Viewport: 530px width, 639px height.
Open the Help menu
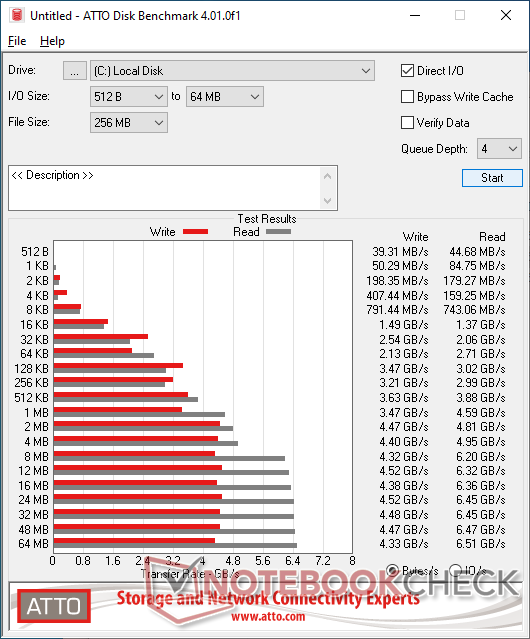pos(52,41)
